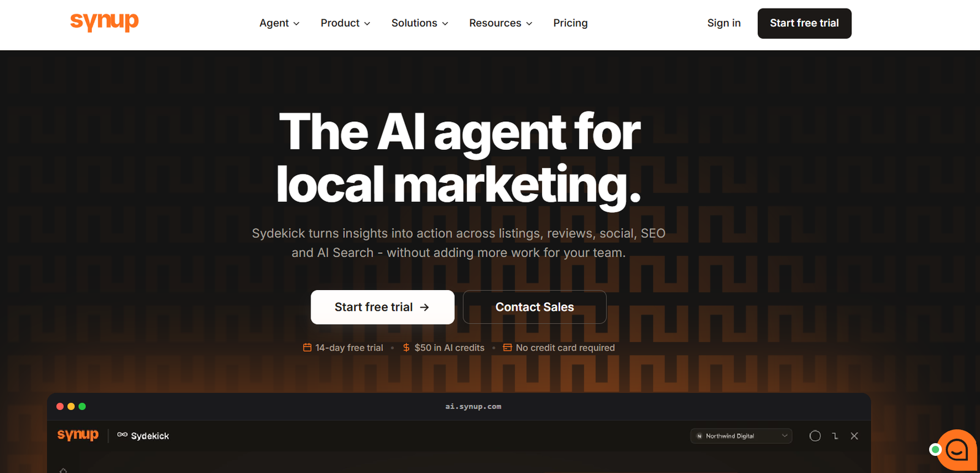The image size is (980, 473).
Task: Click the black Start free trial header button
Action: pos(804,23)
